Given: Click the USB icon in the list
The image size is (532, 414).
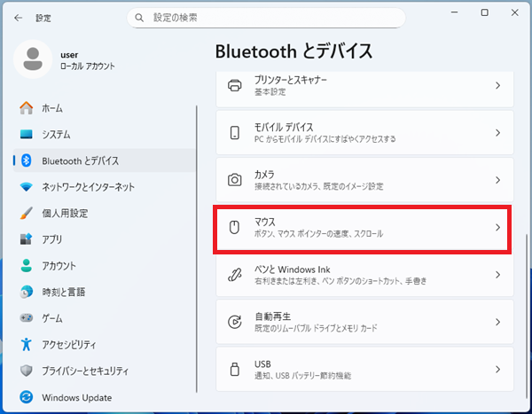Looking at the screenshot, I should point(235,369).
